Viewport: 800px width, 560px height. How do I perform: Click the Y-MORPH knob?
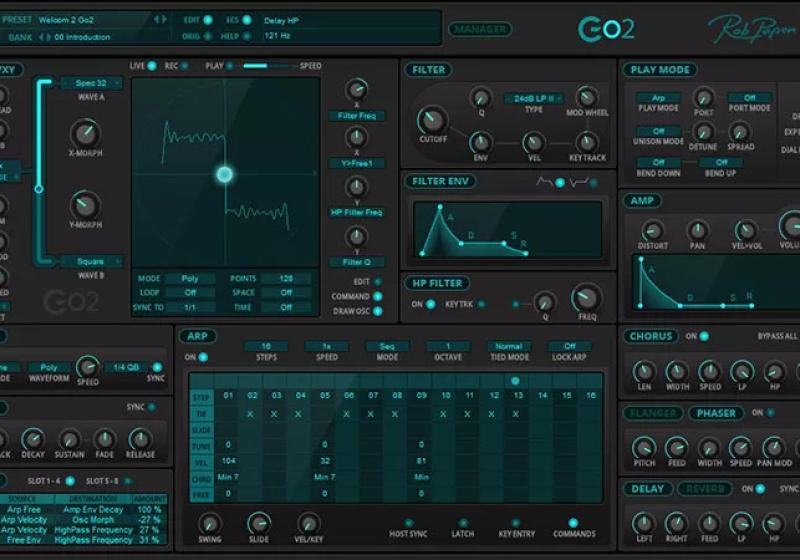pyautogui.click(x=85, y=205)
